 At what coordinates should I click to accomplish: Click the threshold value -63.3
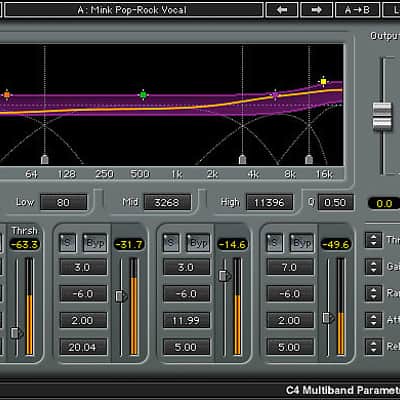pos(25,245)
